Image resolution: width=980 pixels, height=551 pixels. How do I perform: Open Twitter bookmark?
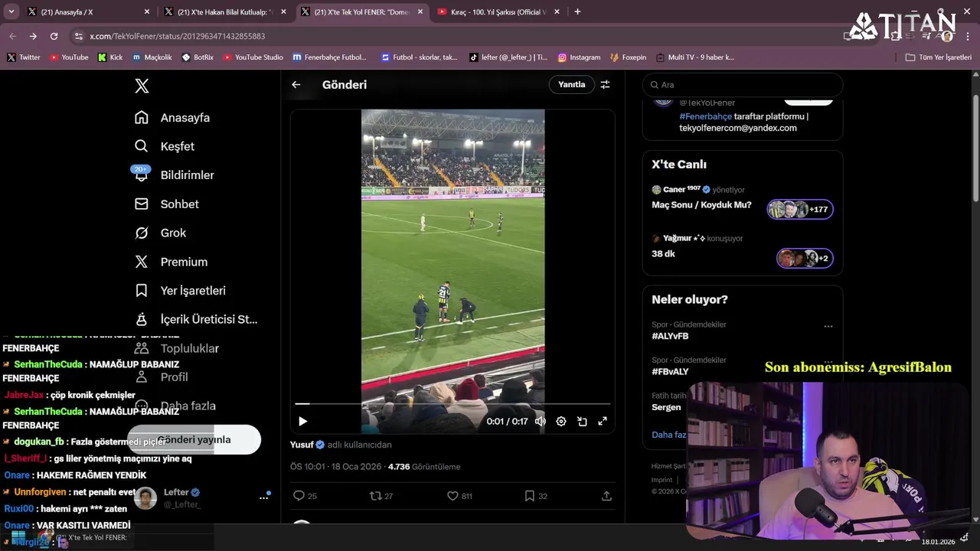click(23, 57)
